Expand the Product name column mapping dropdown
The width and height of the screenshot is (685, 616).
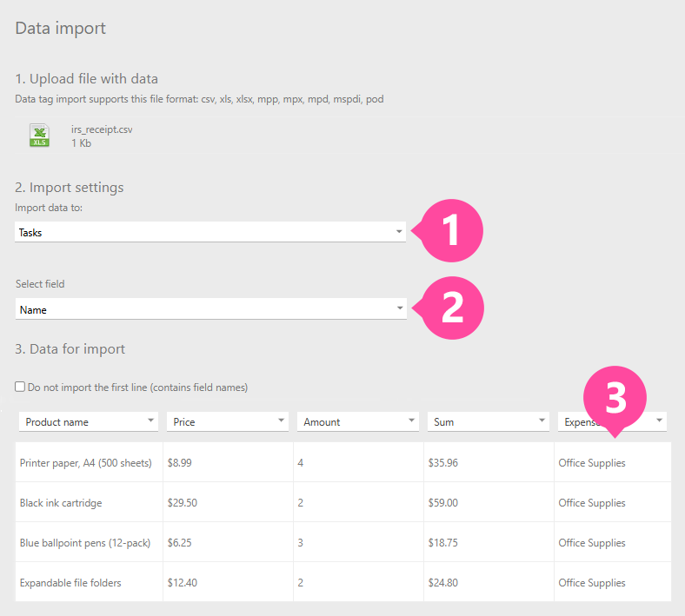point(88,421)
